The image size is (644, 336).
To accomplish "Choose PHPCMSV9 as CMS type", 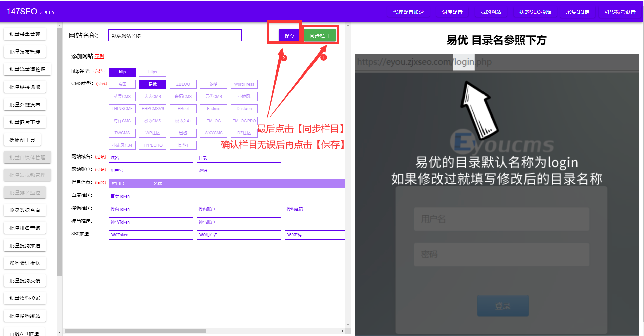I will (153, 109).
